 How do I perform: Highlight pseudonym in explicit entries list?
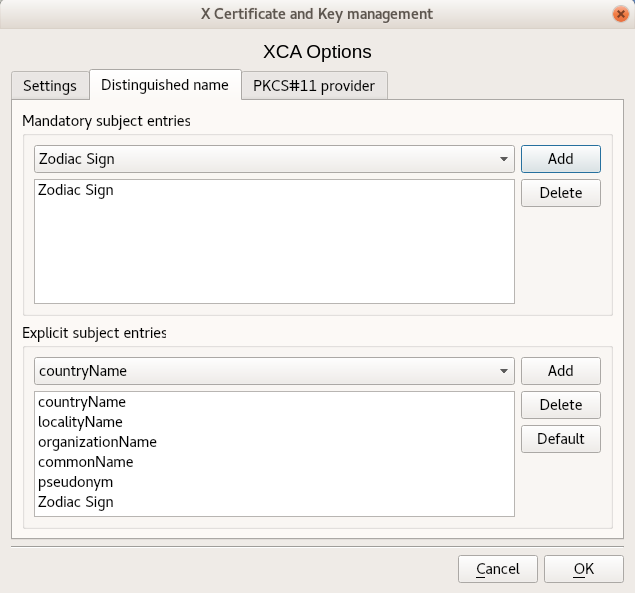click(x=76, y=482)
